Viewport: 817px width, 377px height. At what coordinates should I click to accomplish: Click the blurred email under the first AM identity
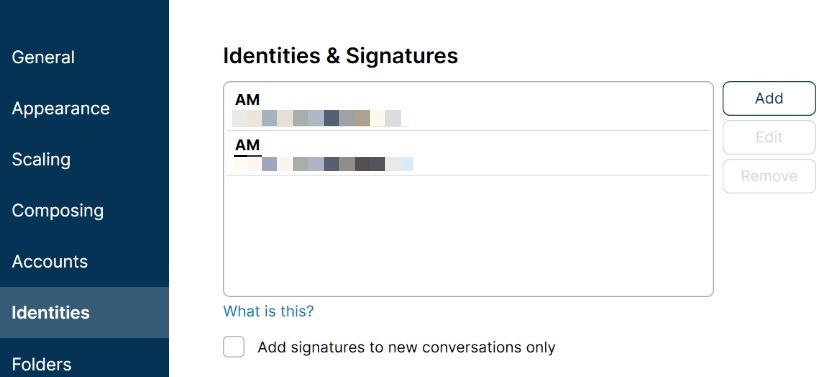coord(317,118)
